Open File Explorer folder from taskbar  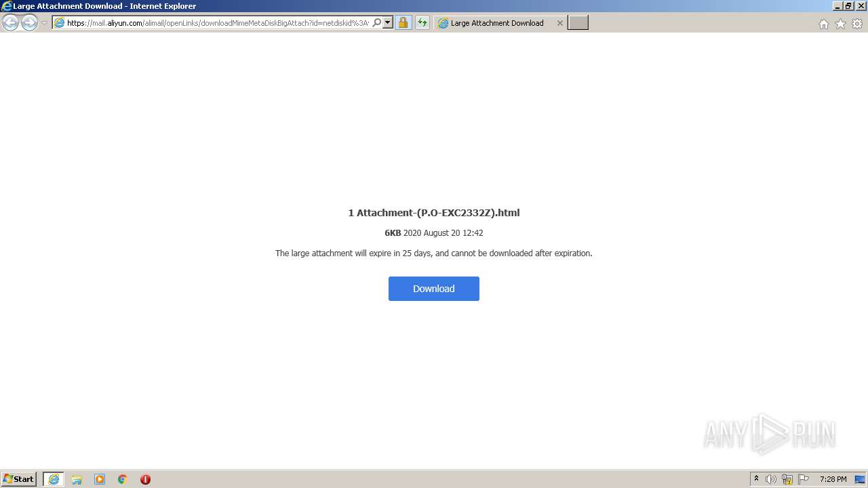click(x=77, y=479)
